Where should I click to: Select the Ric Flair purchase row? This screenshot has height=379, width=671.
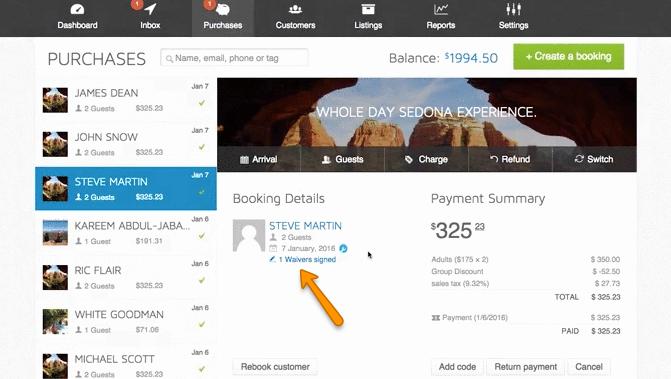click(126, 277)
